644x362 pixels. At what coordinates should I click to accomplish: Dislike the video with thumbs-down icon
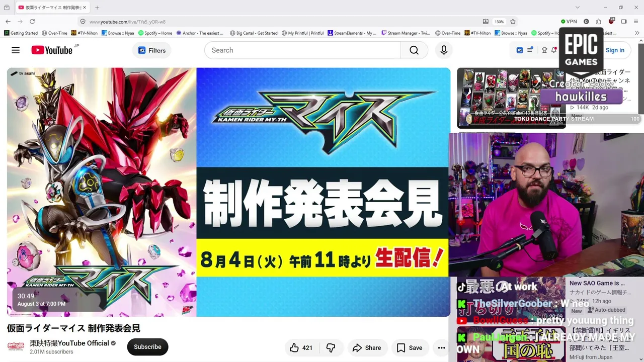(331, 348)
